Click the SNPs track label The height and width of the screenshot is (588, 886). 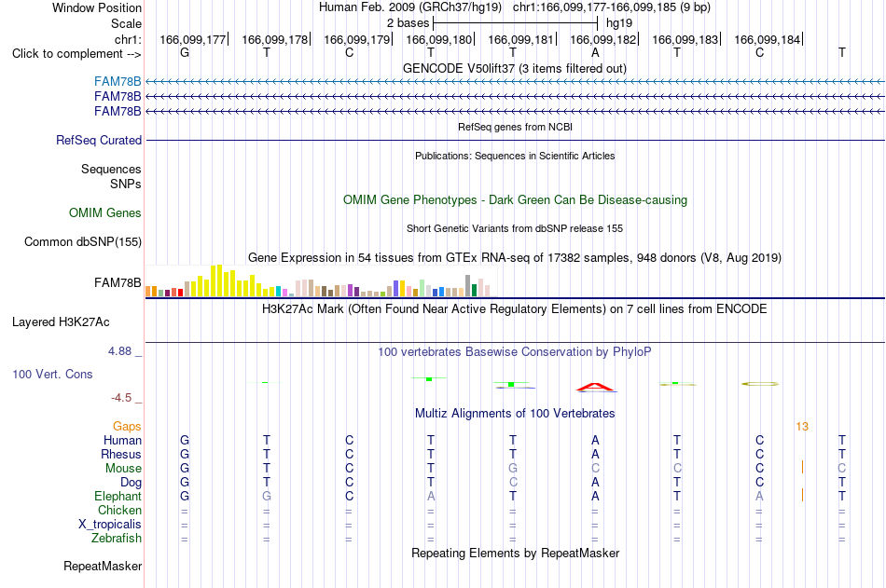[x=126, y=185]
